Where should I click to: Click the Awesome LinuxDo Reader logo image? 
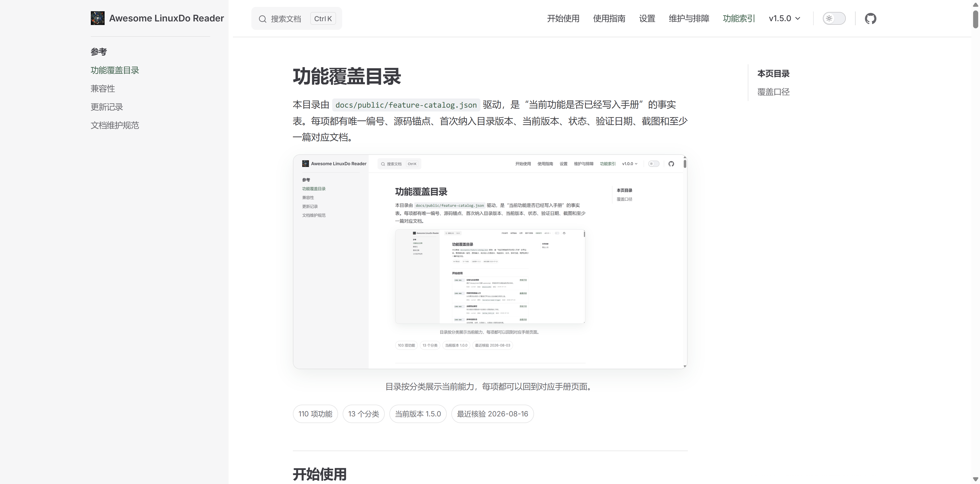pyautogui.click(x=97, y=18)
